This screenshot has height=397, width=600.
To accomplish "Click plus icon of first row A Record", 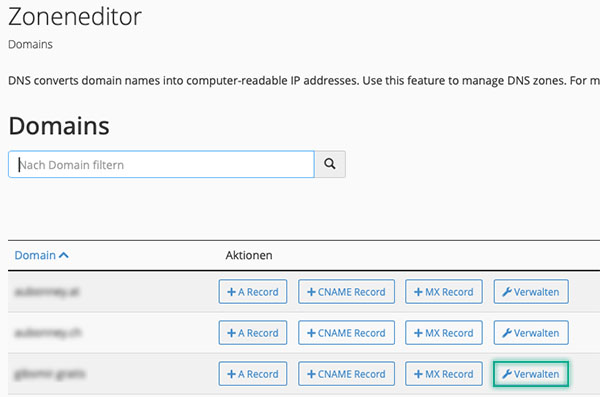I will click(x=231, y=292).
